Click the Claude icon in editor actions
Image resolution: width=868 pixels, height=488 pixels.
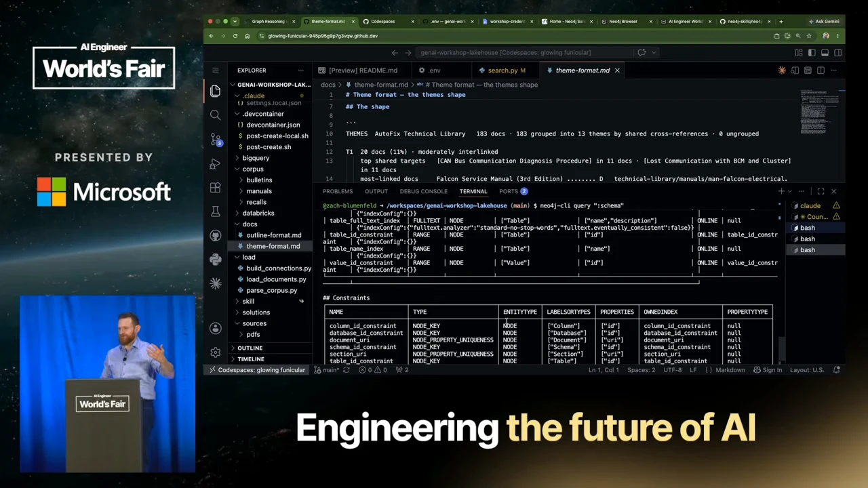[x=782, y=70]
